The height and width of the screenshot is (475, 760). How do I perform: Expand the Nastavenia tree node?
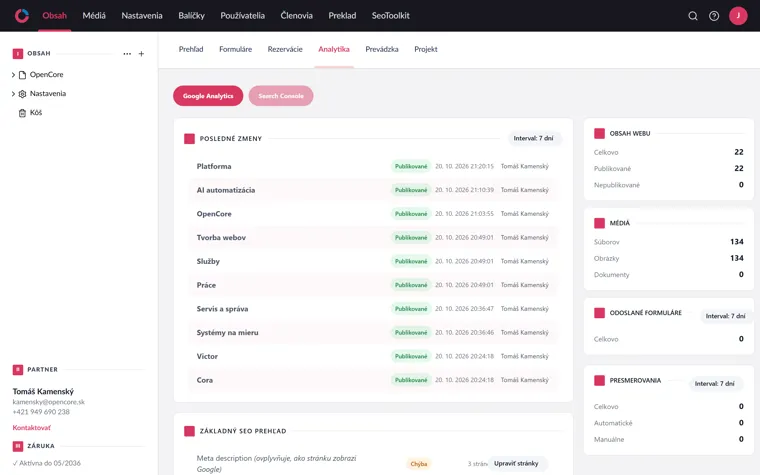[x=13, y=94]
